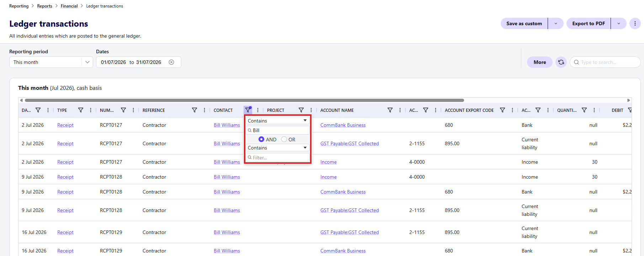Click the empty second Filter... text field
The width and height of the screenshot is (644, 256).
pyautogui.click(x=277, y=157)
